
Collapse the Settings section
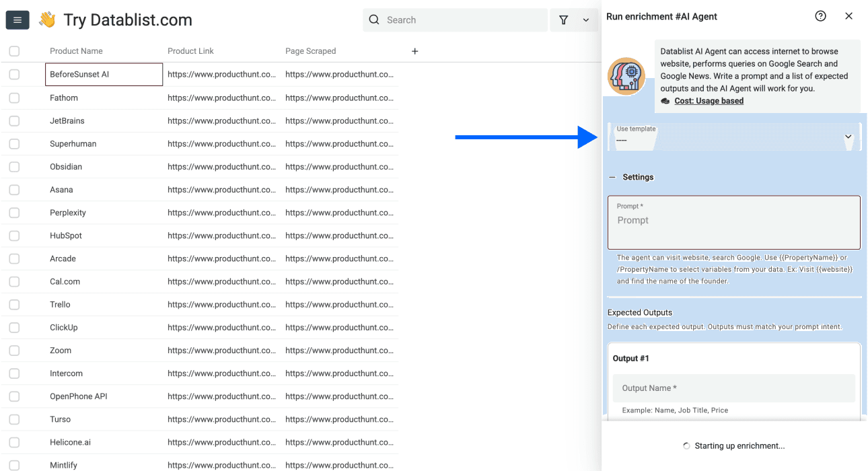point(611,177)
